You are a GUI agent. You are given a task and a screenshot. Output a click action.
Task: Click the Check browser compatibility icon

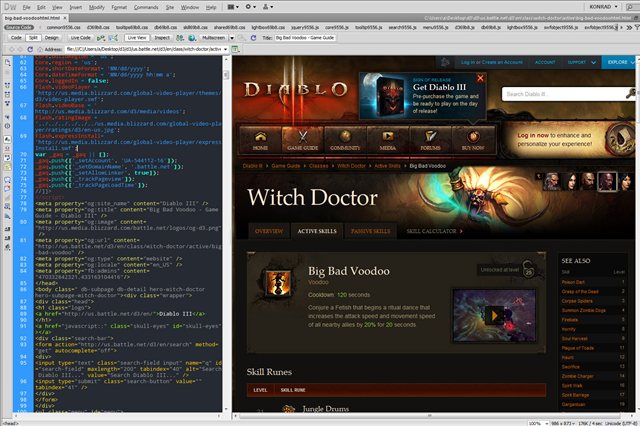(x=100, y=38)
